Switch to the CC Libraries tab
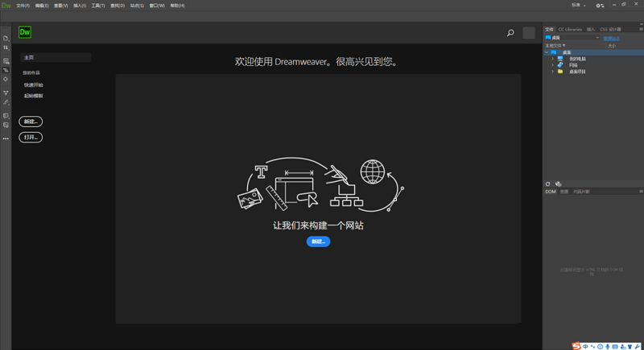 tap(570, 30)
